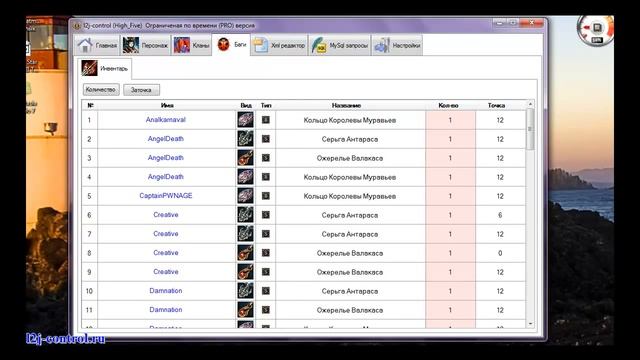The height and width of the screenshot is (360, 640).
Task: Click grade type icon in row 8
Action: point(266,253)
